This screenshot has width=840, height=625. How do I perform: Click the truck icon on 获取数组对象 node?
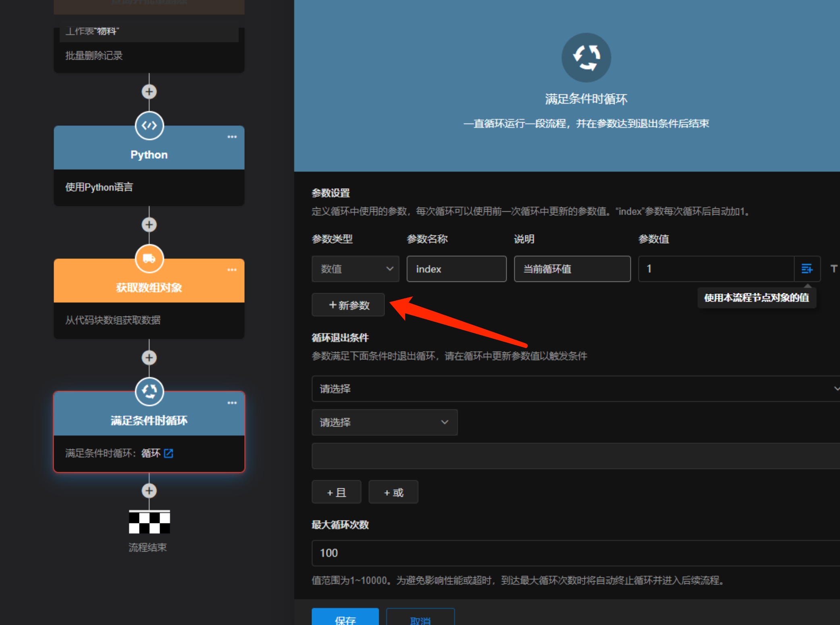(149, 258)
